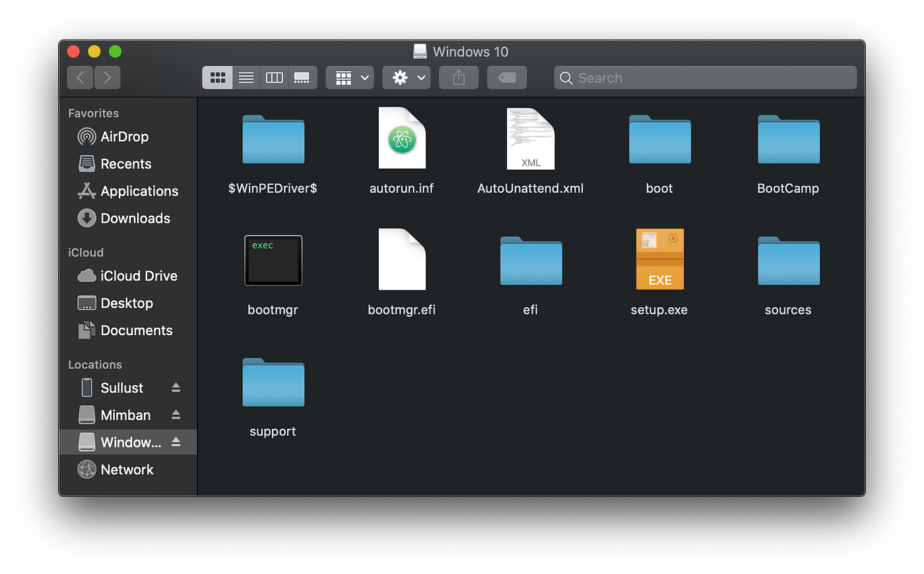Select the Windows 10 volume in sidebar
924x574 pixels.
click(x=128, y=442)
